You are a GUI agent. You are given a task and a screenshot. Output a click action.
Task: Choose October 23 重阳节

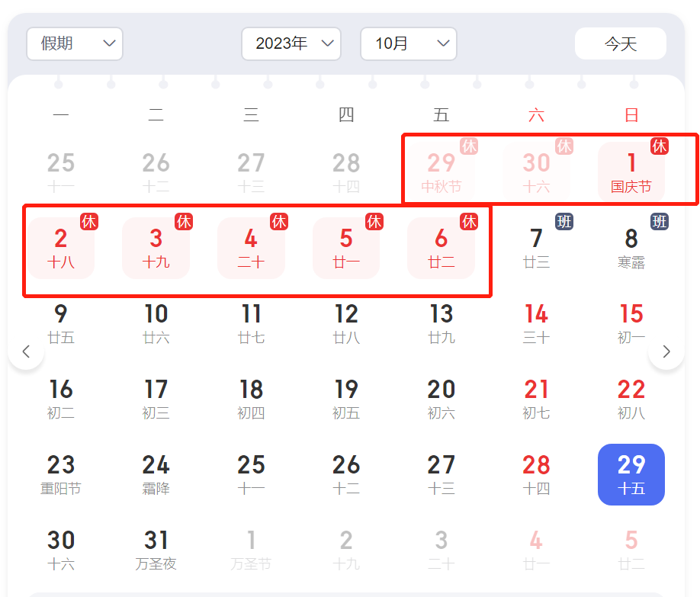click(x=61, y=474)
